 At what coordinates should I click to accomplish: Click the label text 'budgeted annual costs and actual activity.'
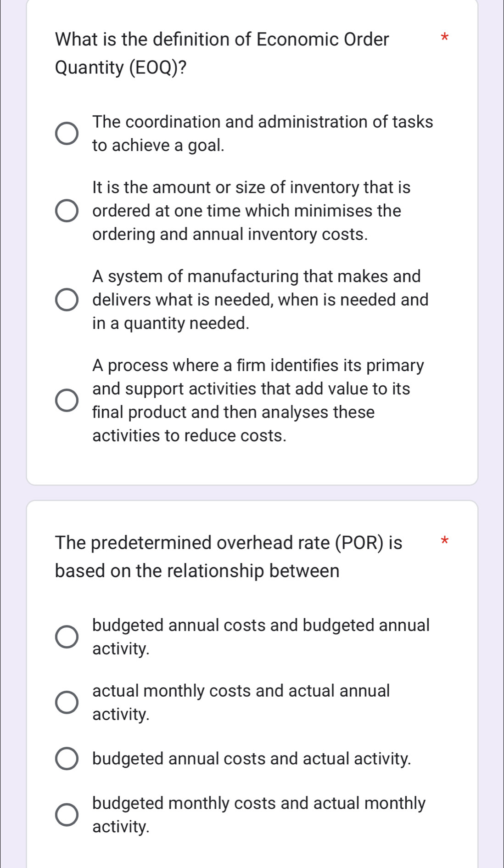pos(252,759)
